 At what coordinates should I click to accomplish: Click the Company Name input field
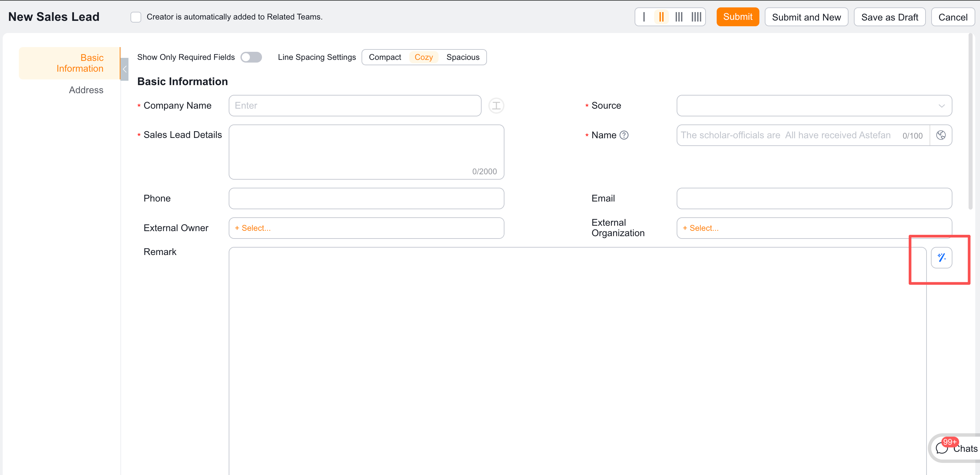click(x=355, y=105)
